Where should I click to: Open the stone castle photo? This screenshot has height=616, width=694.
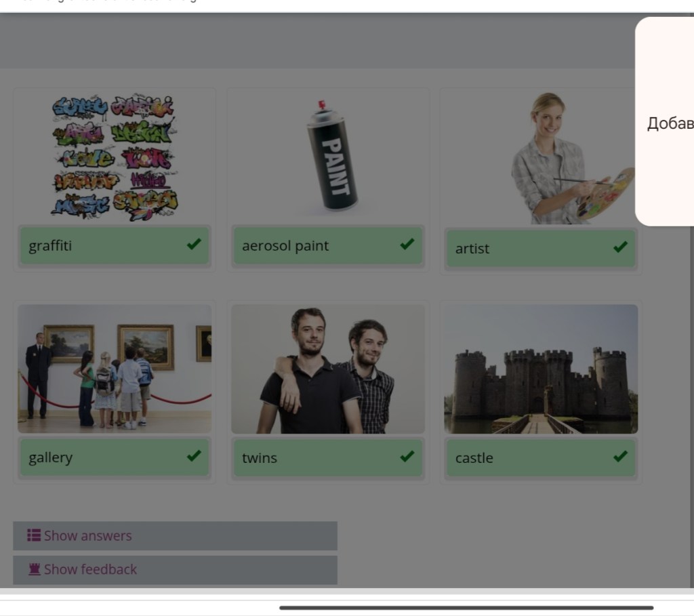(x=541, y=369)
